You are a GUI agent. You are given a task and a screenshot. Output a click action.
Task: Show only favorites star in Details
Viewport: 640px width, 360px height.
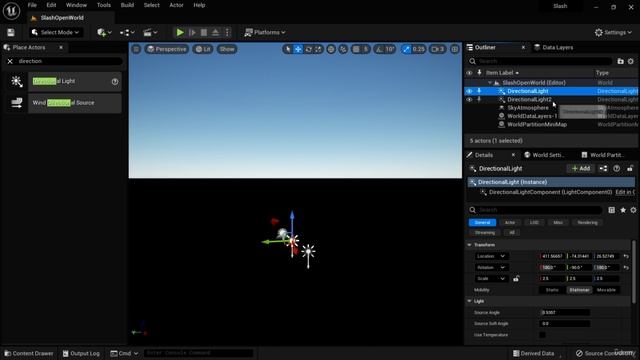pos(623,210)
